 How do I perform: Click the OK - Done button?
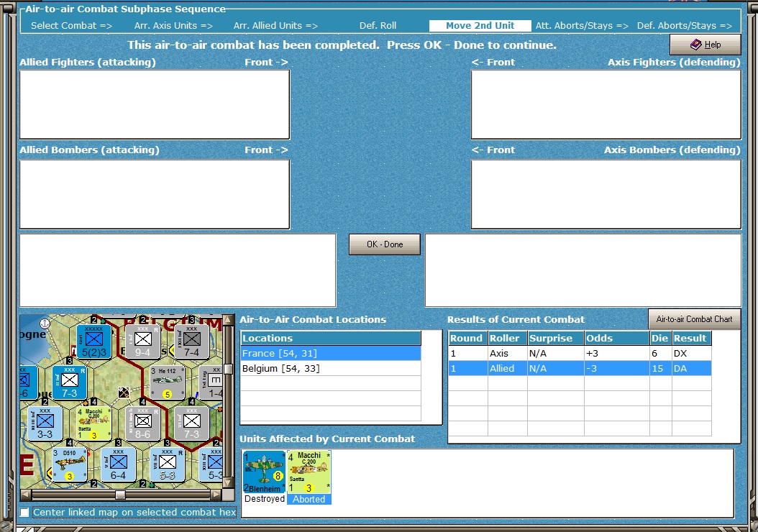pos(384,244)
